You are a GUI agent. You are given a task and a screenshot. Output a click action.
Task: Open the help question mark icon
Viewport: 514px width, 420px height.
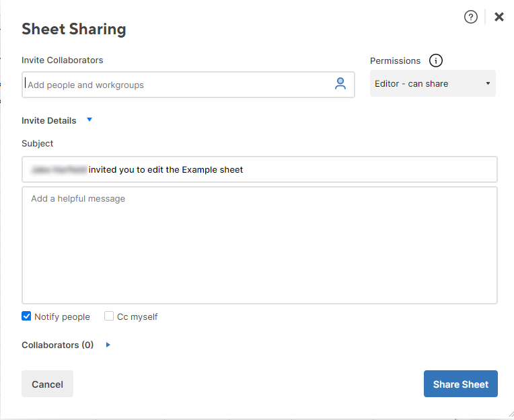471,17
